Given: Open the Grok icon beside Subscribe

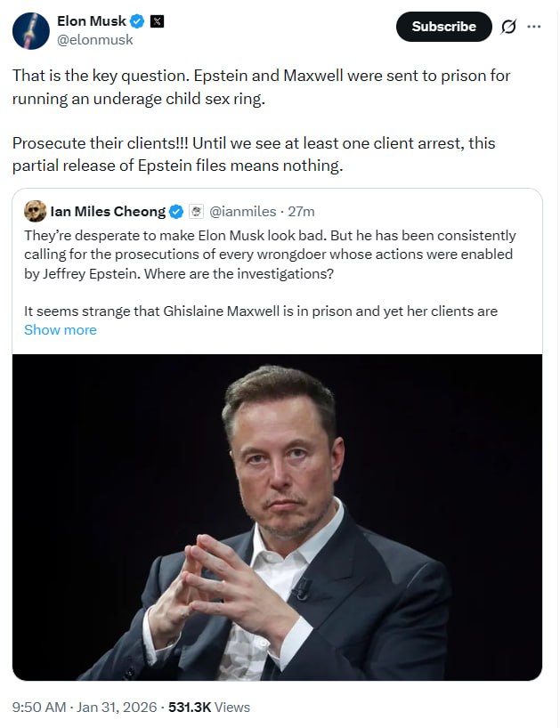Looking at the screenshot, I should point(508,27).
